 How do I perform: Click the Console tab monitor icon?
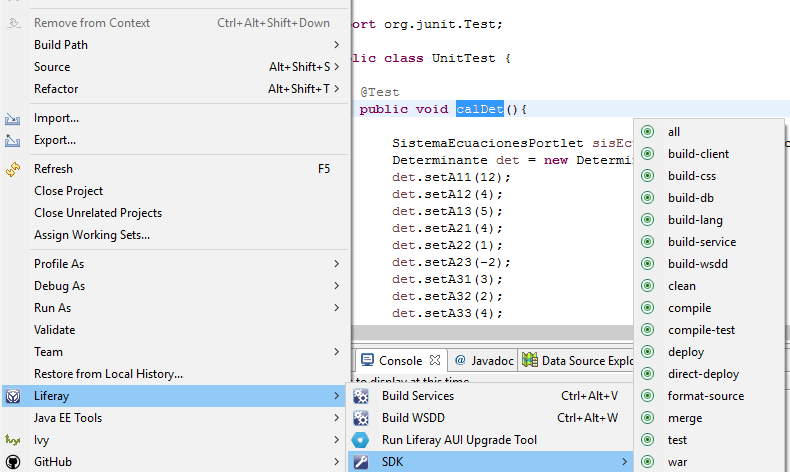(367, 360)
